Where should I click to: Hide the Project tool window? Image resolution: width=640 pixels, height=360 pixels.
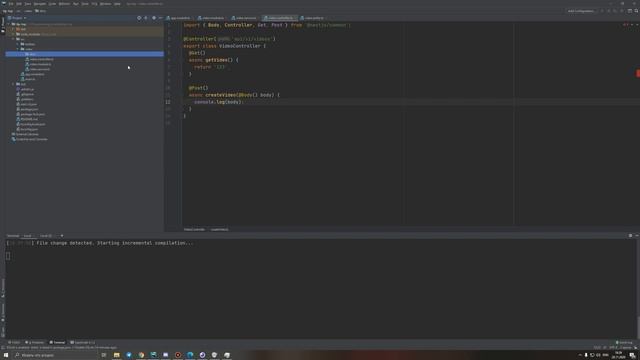click(x=160, y=18)
